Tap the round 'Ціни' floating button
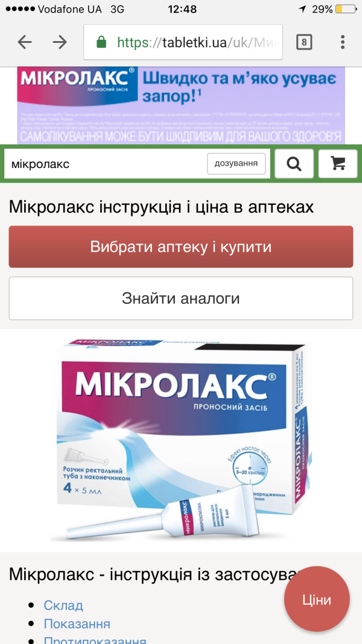Viewport: 362px width, 644px height. (x=317, y=599)
